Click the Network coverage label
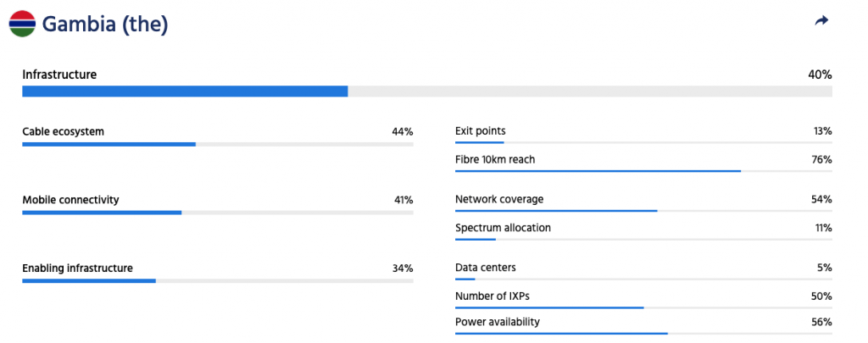Image resolution: width=868 pixels, height=343 pixels. [x=499, y=199]
